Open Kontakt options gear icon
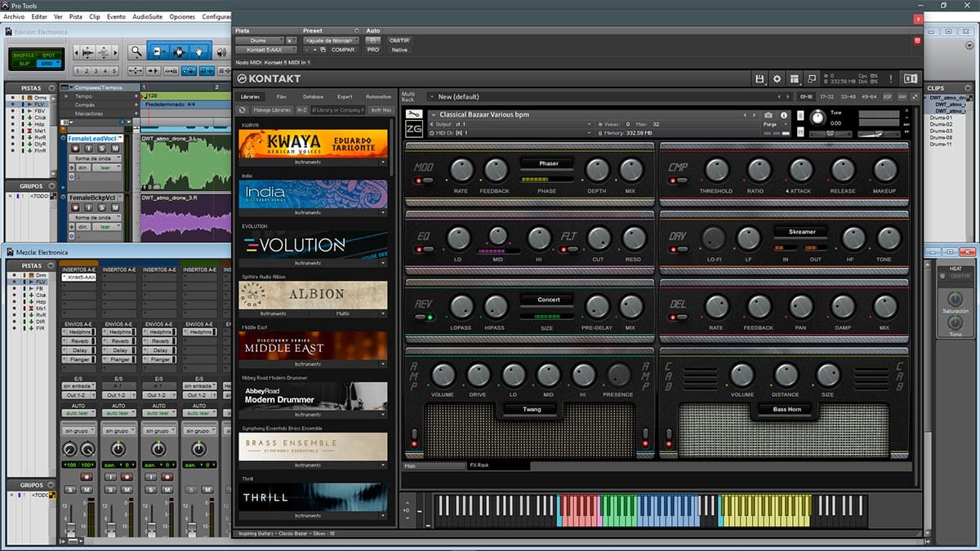980x551 pixels. click(x=777, y=79)
